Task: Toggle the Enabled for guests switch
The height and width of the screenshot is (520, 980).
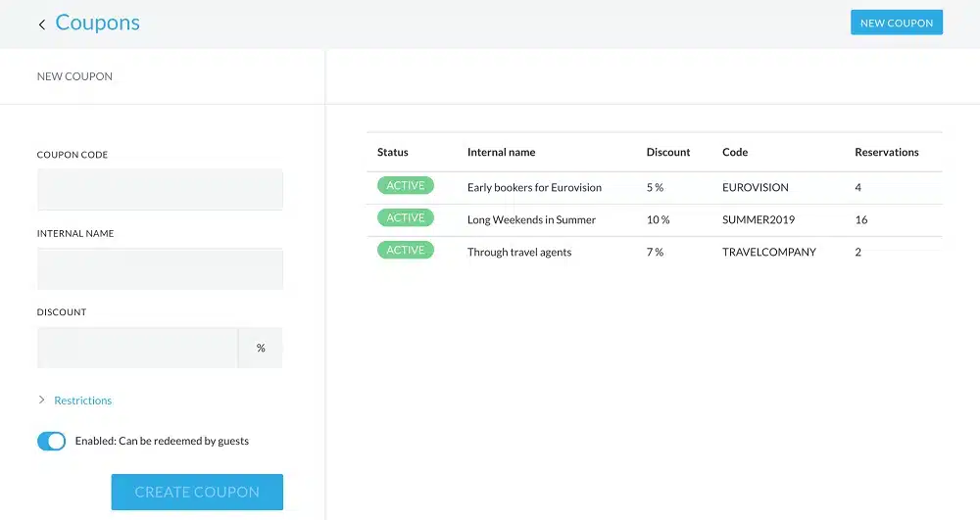Action: pyautogui.click(x=51, y=441)
